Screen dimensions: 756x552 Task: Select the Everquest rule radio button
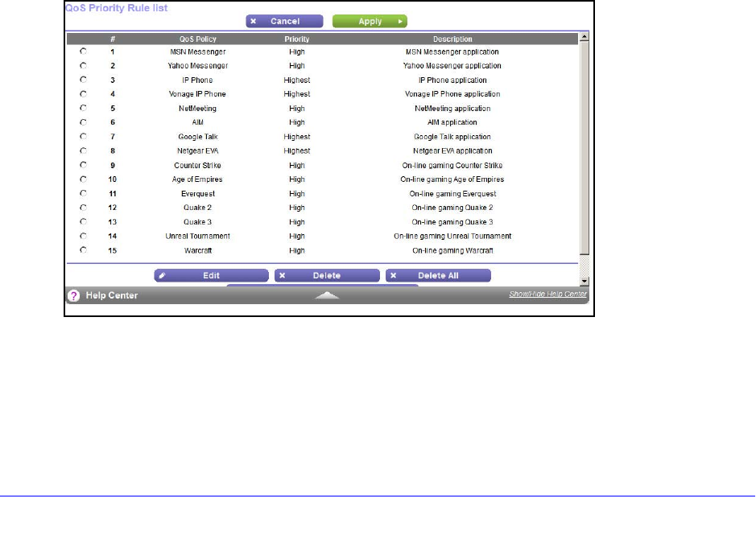point(84,193)
